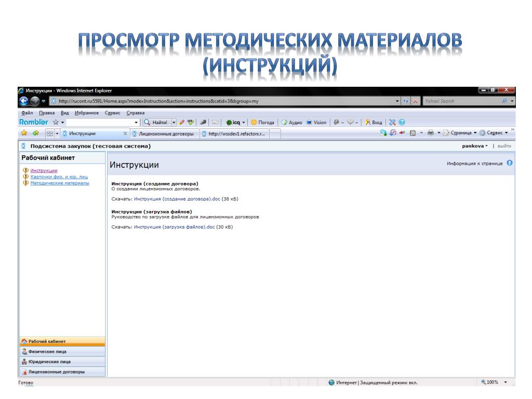Click the Favorites star icon
Image resolution: width=532 pixels, height=399 pixels.
(24, 133)
